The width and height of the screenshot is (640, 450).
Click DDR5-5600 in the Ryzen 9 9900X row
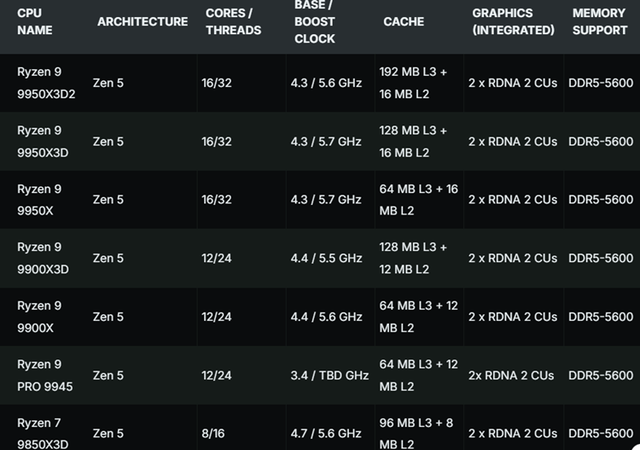pyautogui.click(x=599, y=316)
